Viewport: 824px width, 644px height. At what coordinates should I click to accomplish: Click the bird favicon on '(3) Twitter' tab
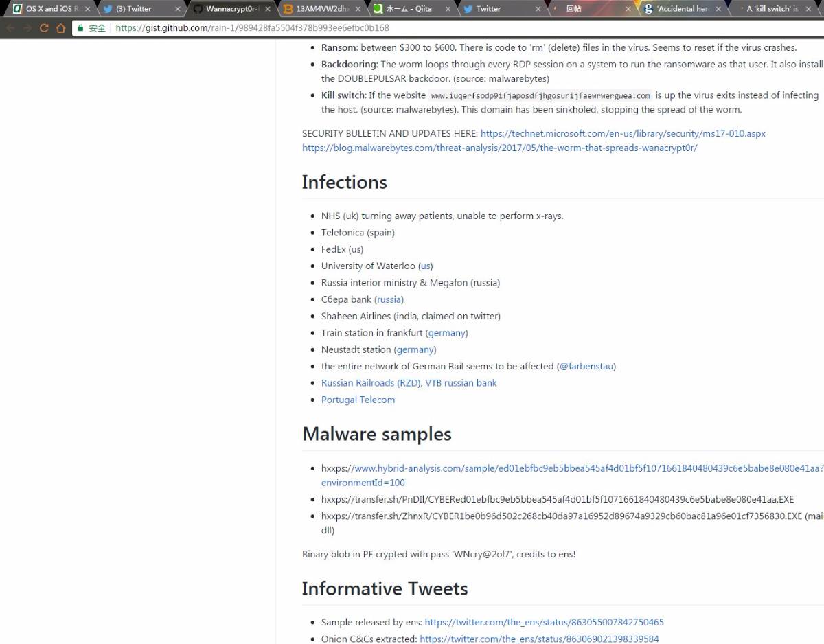tap(108, 9)
